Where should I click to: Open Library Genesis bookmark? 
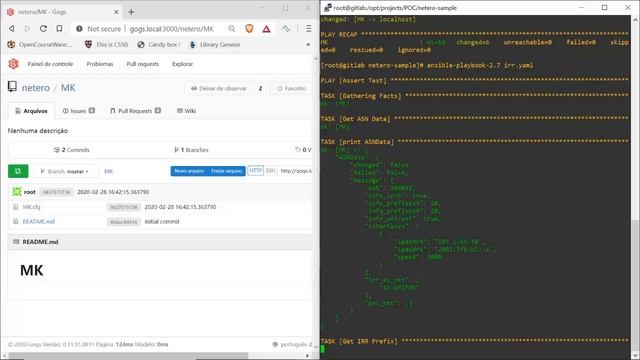[x=215, y=44]
